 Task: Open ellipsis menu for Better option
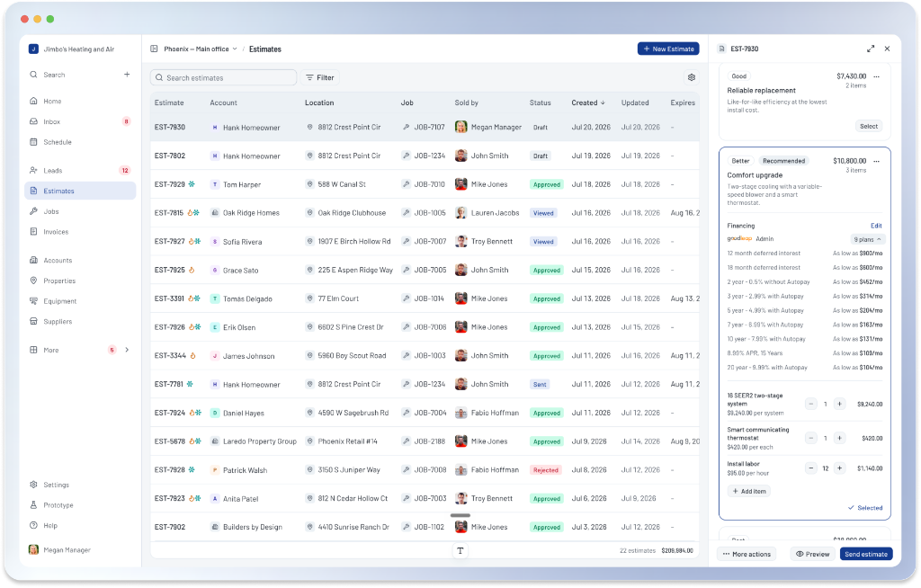click(876, 161)
